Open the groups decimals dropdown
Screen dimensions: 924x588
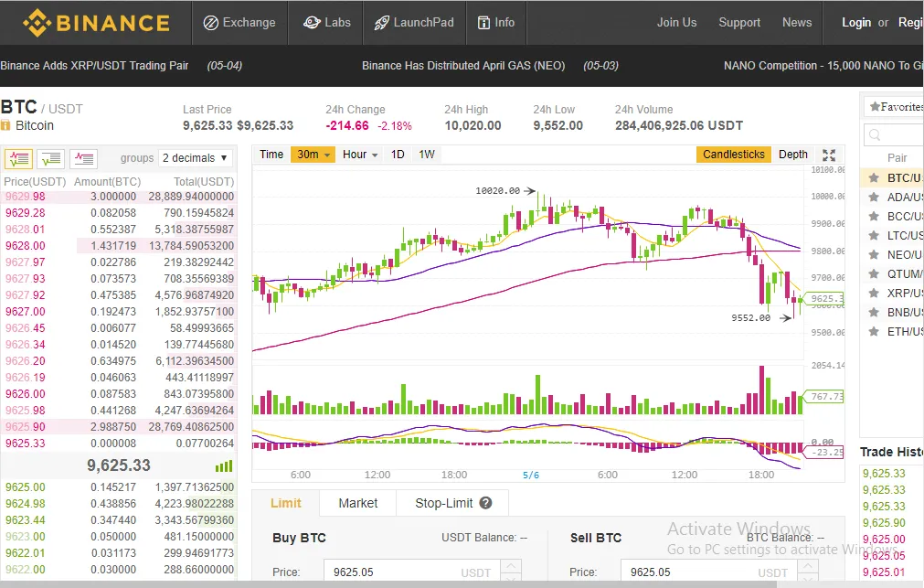(195, 158)
